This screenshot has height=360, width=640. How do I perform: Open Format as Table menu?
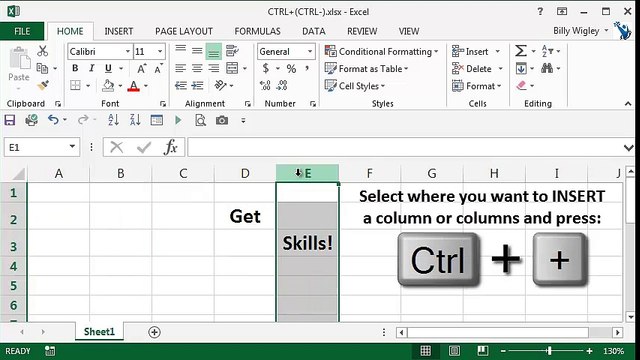[x=366, y=69]
